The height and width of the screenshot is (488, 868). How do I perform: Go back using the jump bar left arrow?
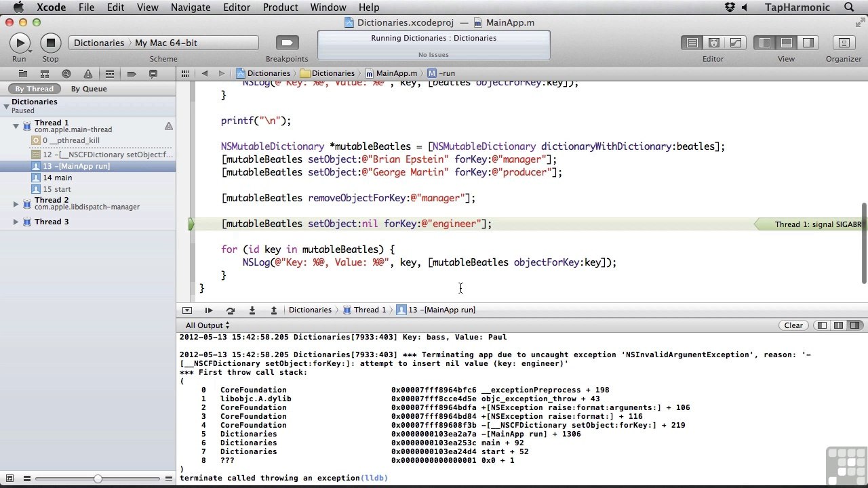coord(205,73)
